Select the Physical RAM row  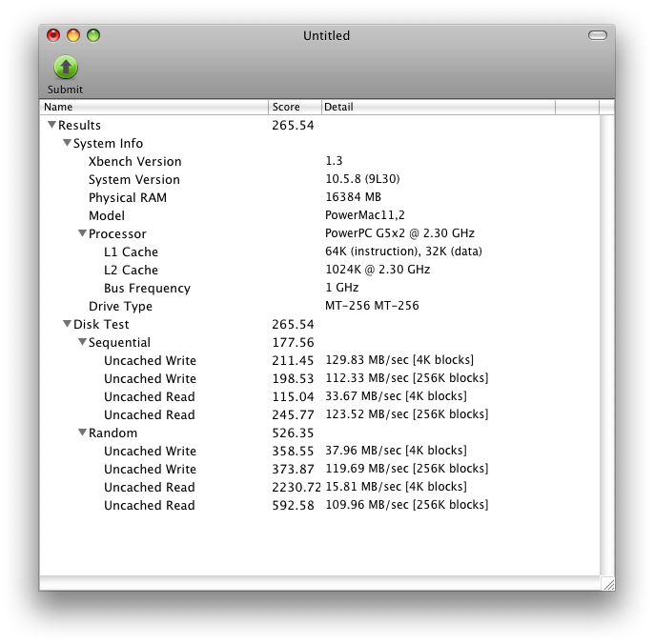(320, 197)
